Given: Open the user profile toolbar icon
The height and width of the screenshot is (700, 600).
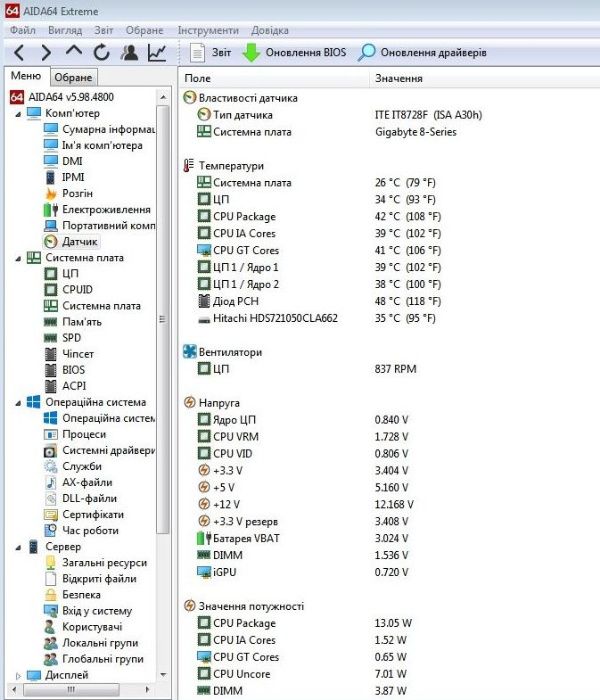Looking at the screenshot, I should click(129, 53).
